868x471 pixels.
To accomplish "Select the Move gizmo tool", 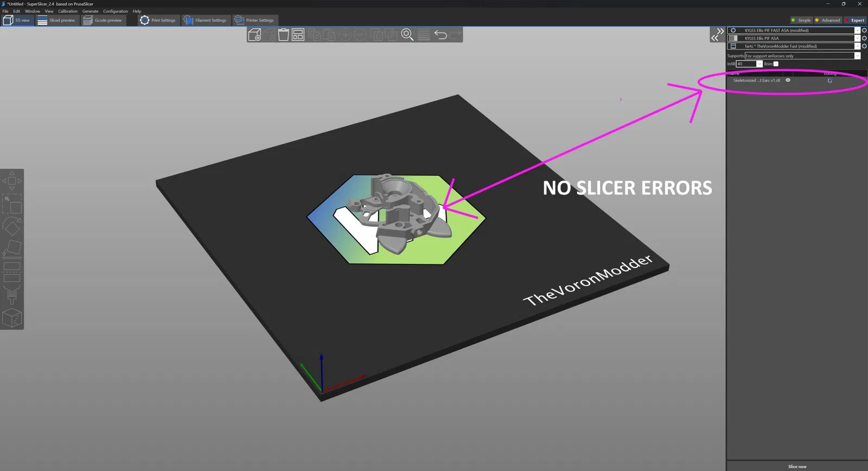I will click(x=12, y=181).
